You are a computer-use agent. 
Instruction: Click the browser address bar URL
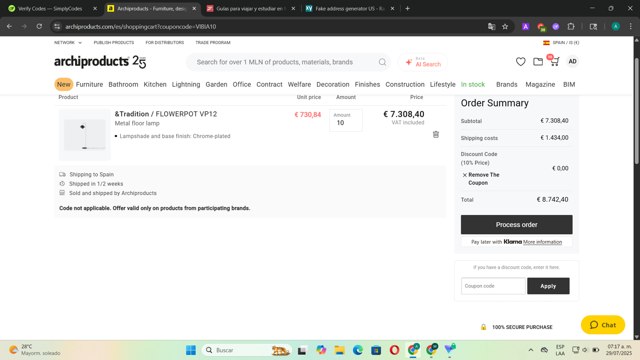141,27
